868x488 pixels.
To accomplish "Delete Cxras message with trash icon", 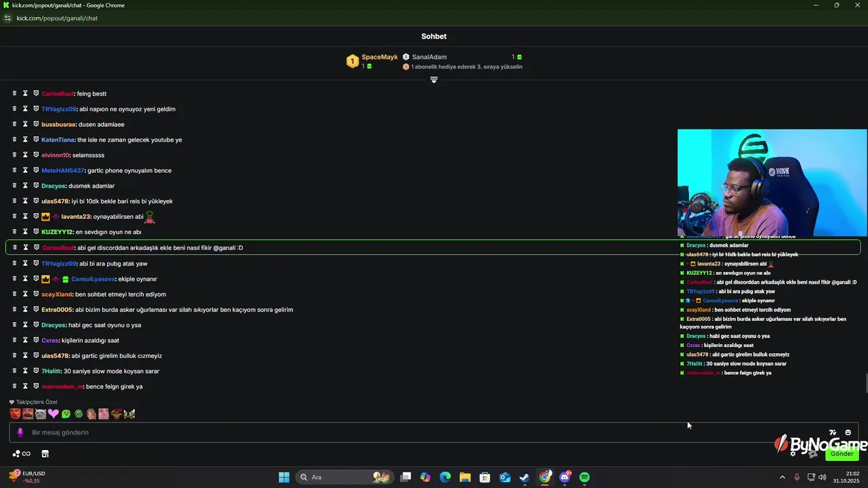I will [14, 340].
